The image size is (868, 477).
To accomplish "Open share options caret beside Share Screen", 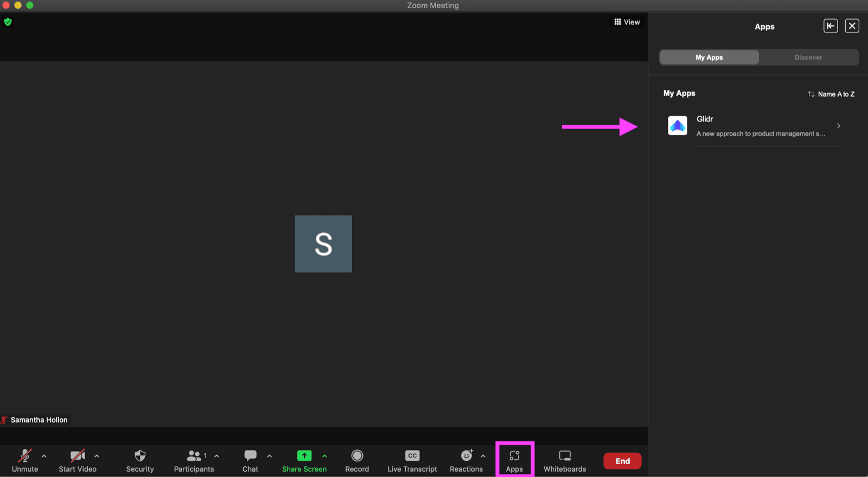I will [324, 456].
